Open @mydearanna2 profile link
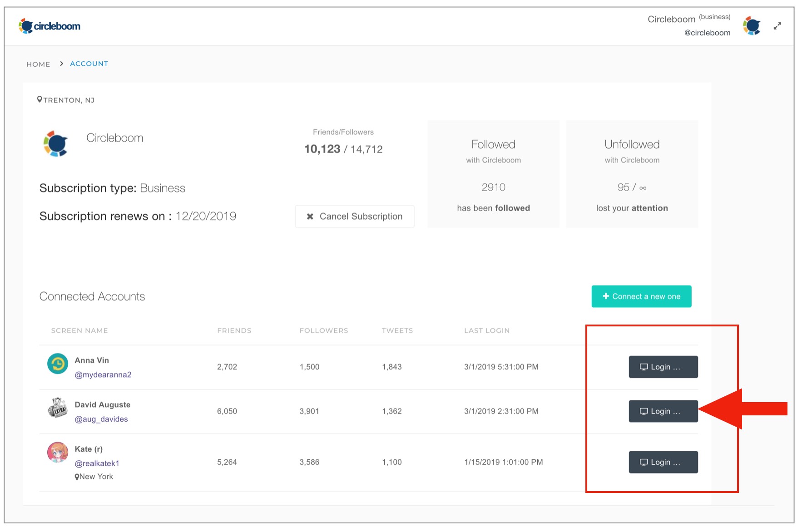The height and width of the screenshot is (532, 802). (103, 374)
